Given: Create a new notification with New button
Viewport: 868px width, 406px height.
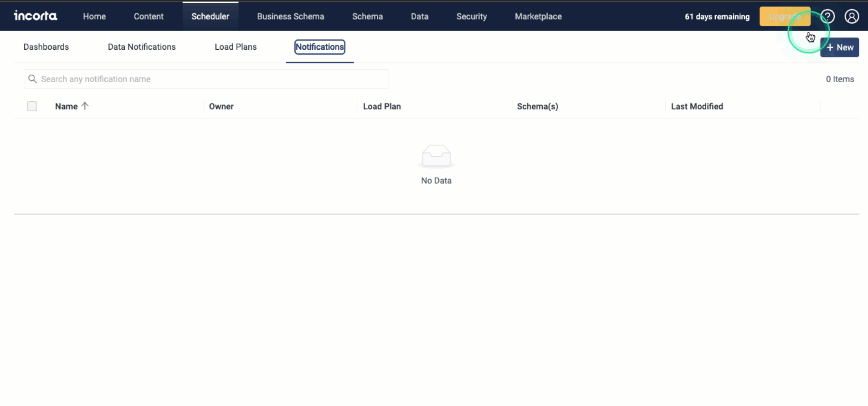Looking at the screenshot, I should click(840, 47).
